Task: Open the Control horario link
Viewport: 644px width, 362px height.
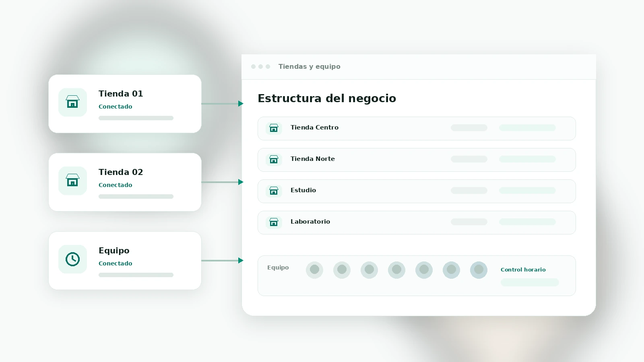Action: click(523, 269)
